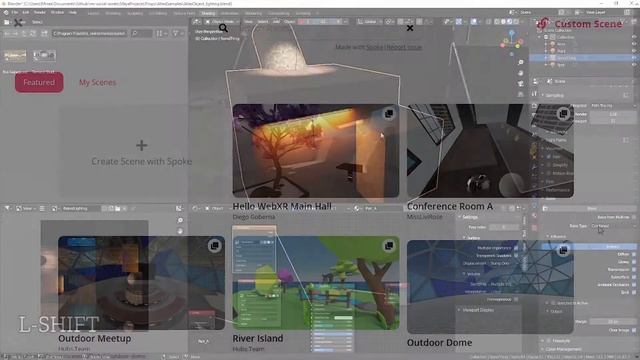Open the Window menu
The height and width of the screenshot is (360, 640).
pos(57,13)
